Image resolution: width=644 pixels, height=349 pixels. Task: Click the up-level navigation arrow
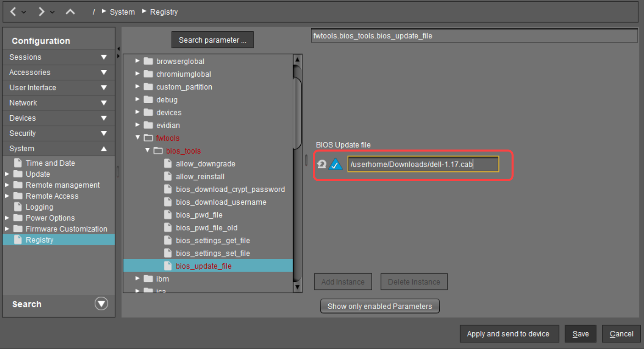[70, 12]
